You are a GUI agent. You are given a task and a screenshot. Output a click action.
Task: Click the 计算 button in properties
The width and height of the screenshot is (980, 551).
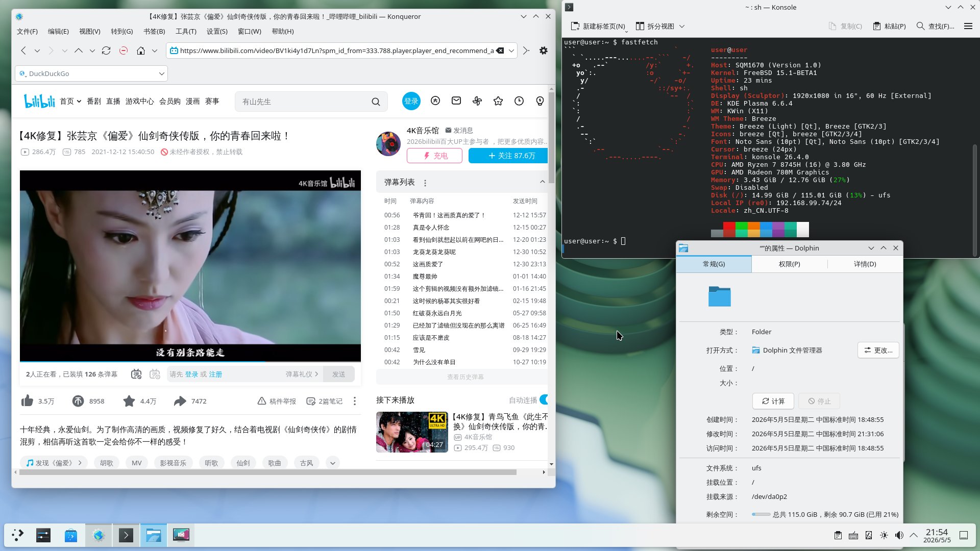[x=773, y=401]
